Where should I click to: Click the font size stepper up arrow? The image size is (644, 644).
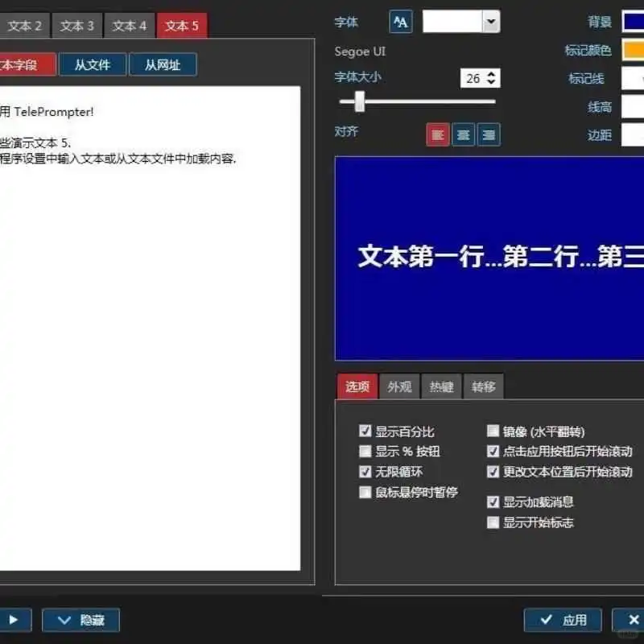coord(491,73)
